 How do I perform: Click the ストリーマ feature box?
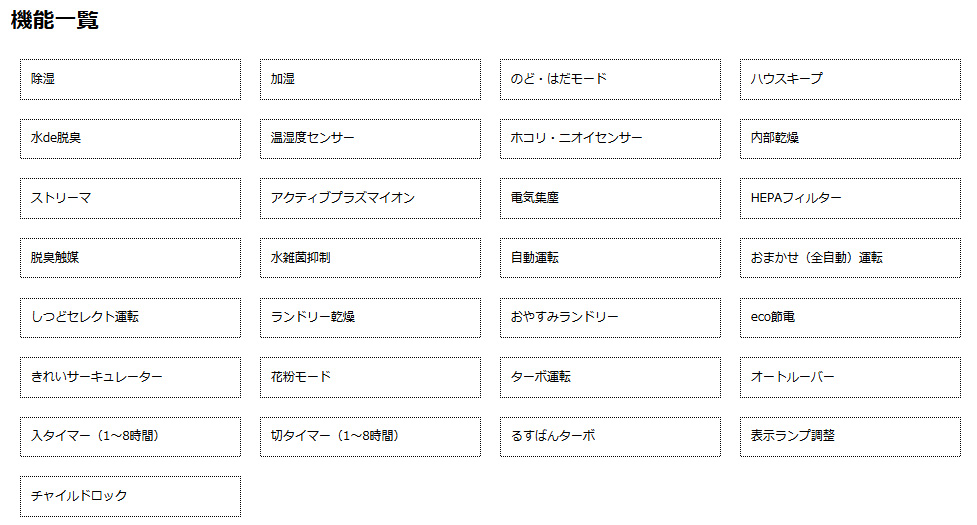(x=130, y=198)
